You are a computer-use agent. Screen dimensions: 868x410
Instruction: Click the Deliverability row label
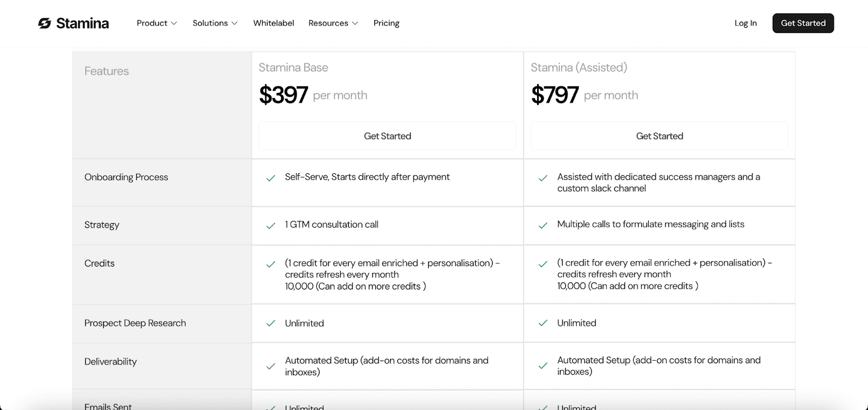point(111,362)
